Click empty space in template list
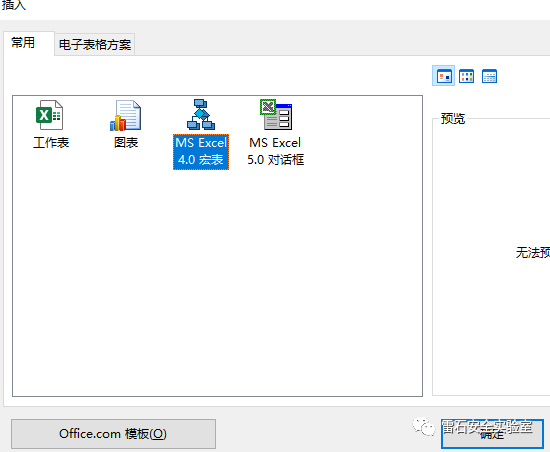The width and height of the screenshot is (550, 452). (x=217, y=281)
